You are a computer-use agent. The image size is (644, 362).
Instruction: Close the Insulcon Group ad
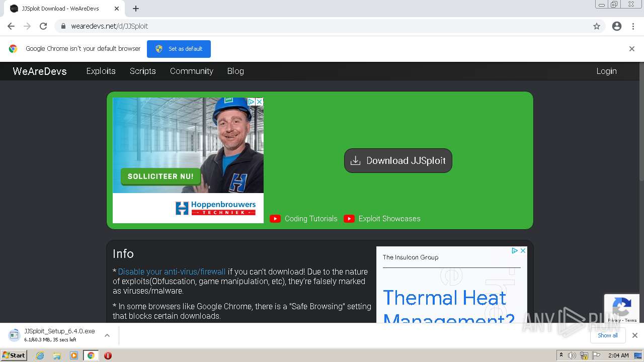523,250
